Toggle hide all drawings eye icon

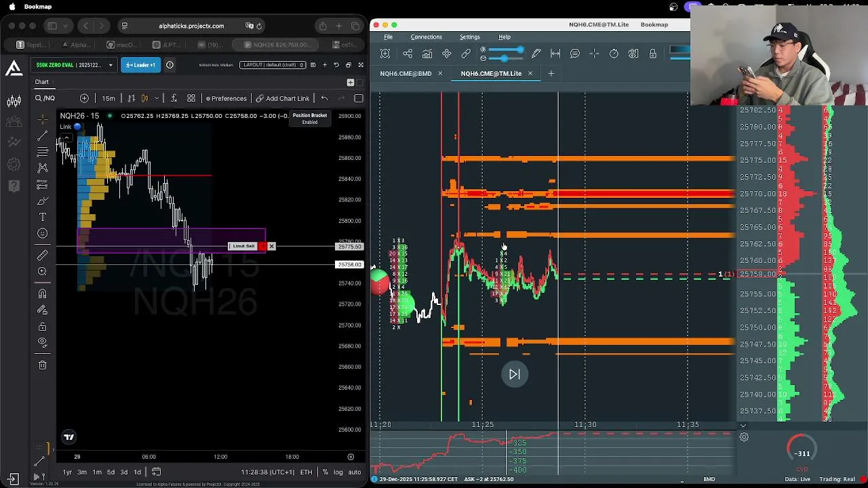(x=42, y=342)
